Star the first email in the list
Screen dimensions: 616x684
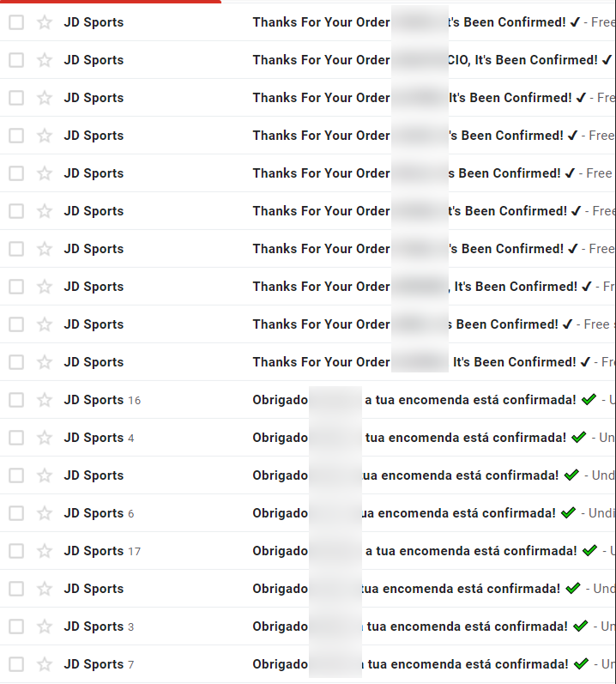(x=45, y=22)
